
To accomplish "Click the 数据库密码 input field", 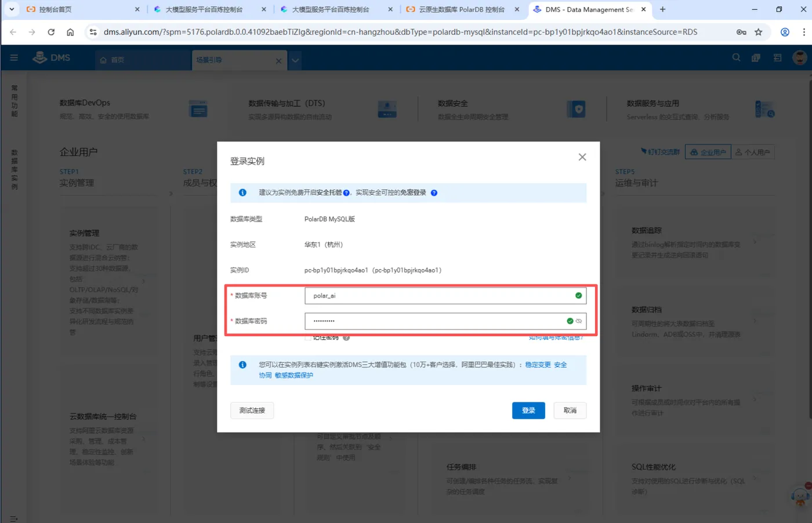I will pos(445,321).
